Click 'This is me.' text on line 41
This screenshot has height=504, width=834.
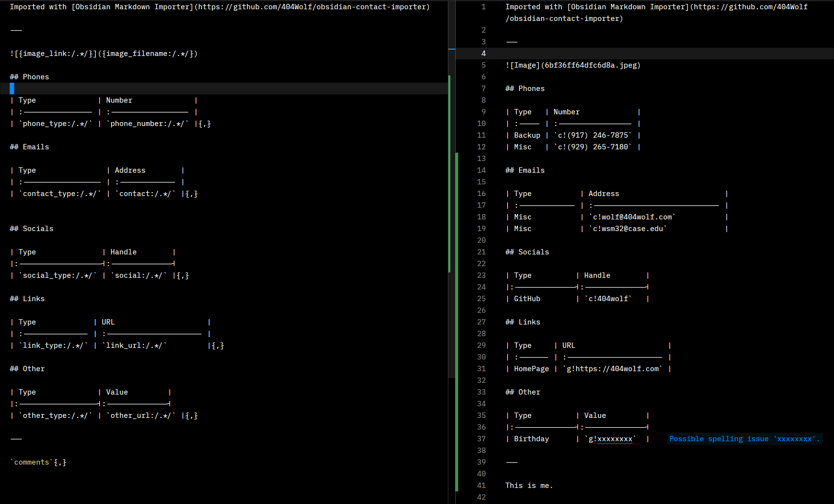point(529,486)
